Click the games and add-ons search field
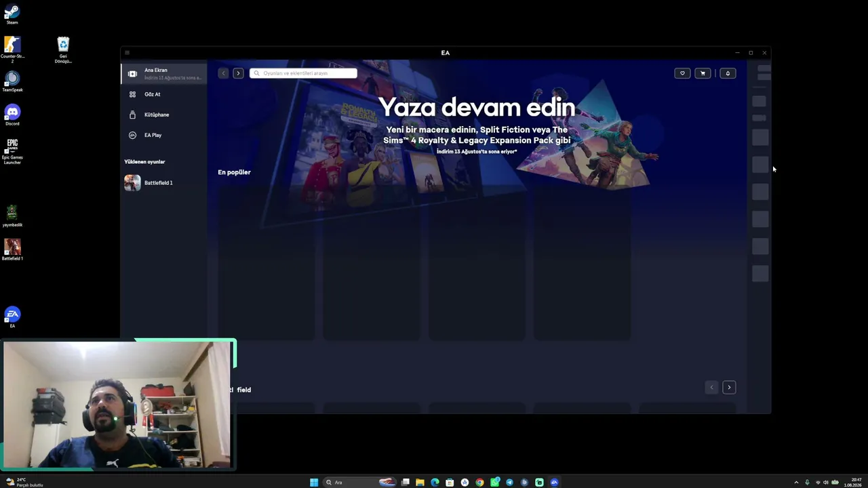Image resolution: width=868 pixels, height=488 pixels. tap(303, 73)
